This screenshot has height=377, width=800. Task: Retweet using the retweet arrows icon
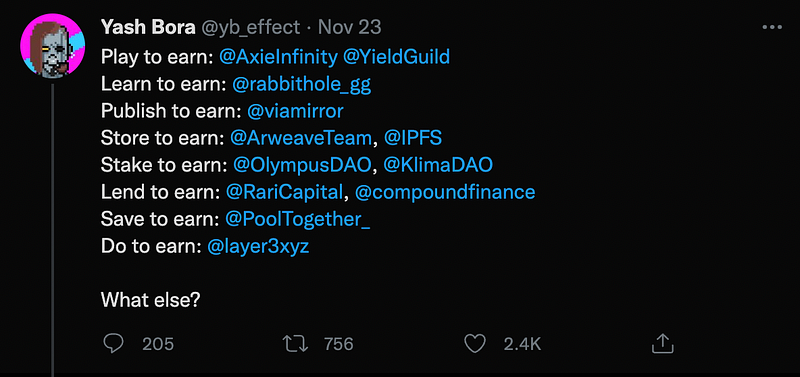[295, 344]
